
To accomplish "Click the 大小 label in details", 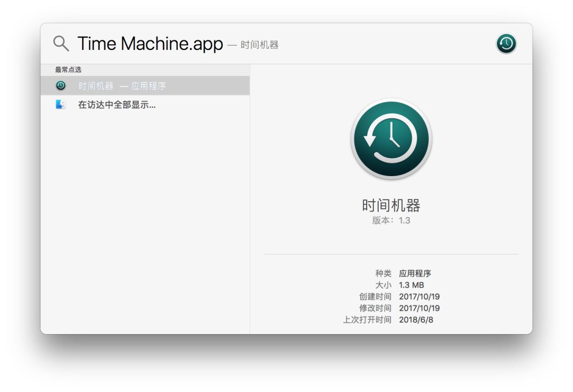I will click(383, 285).
